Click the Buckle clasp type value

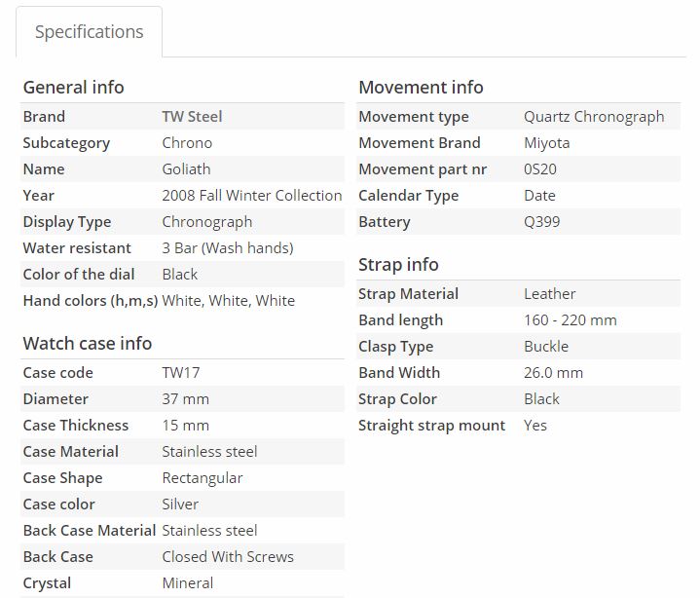[545, 347]
